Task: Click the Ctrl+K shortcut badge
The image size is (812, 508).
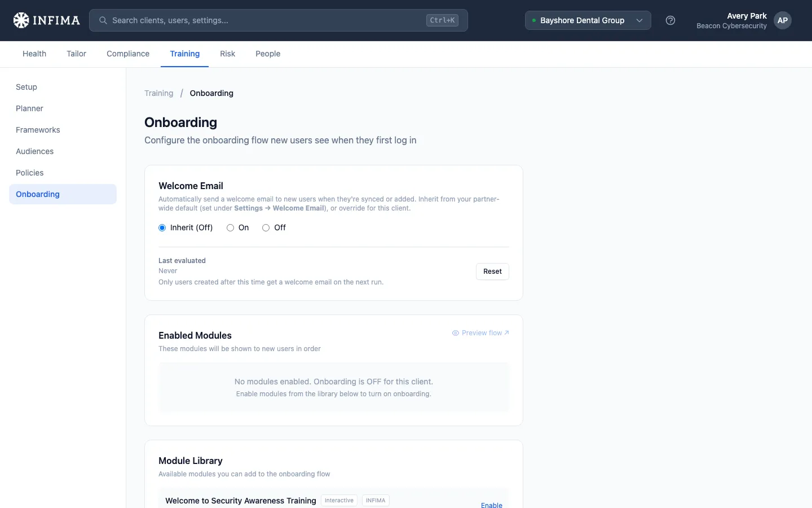Action: (442, 20)
